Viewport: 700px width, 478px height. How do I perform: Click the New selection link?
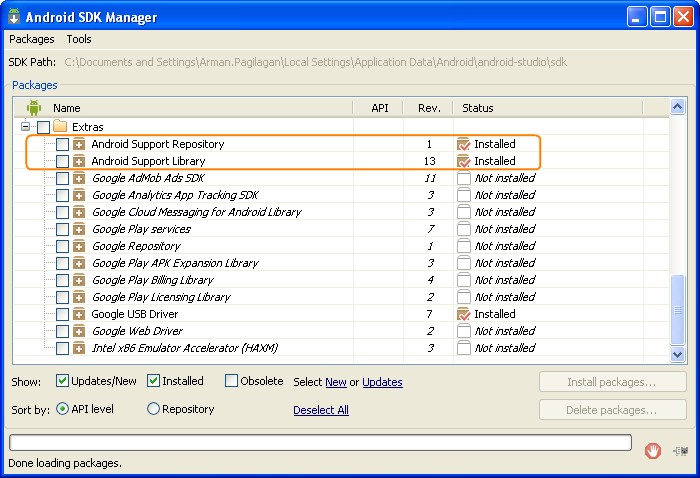(336, 382)
